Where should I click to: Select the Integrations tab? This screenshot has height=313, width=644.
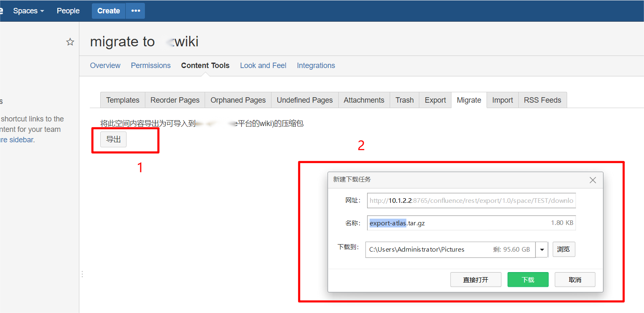[x=316, y=66]
